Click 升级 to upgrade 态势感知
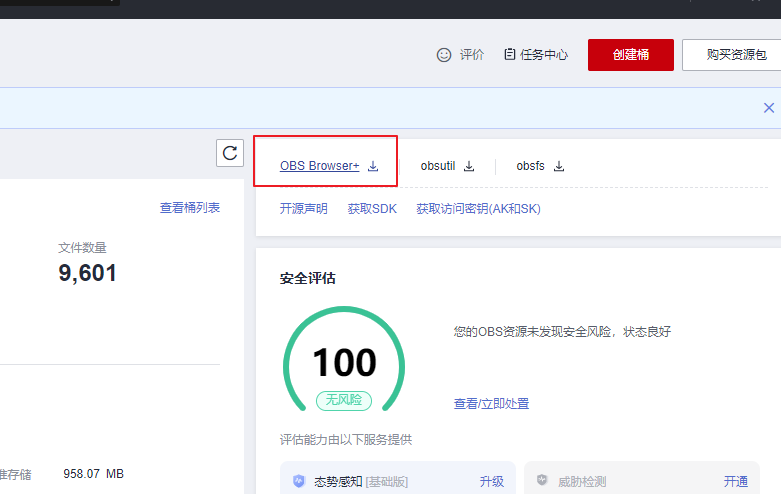Viewport: 781px width, 494px height. 492,482
